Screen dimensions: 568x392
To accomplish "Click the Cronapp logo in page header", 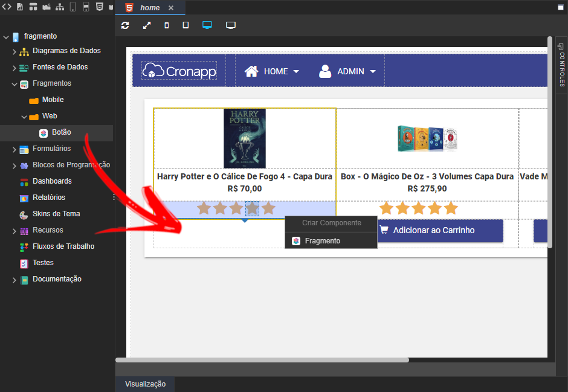I will click(x=179, y=71).
